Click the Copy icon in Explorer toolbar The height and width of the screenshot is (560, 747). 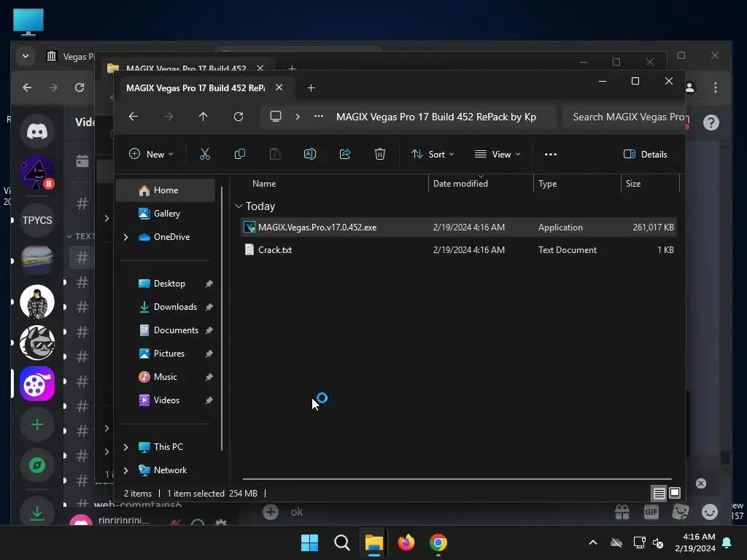pos(239,155)
